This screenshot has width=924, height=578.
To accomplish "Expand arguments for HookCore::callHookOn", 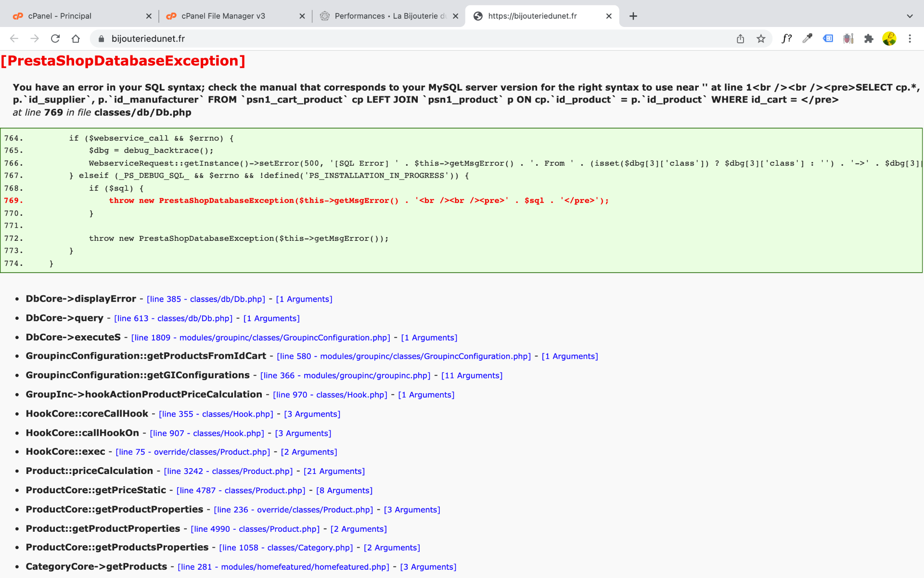I will 303,433.
